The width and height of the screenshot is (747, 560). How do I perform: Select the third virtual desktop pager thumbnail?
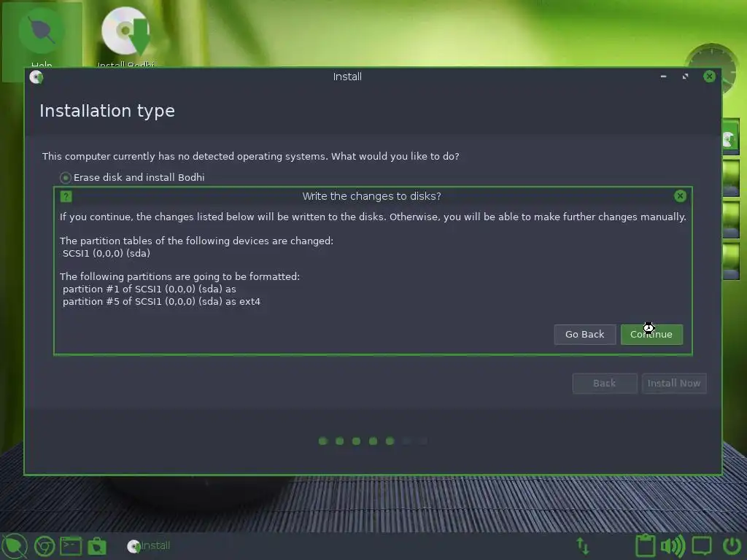coord(731,219)
